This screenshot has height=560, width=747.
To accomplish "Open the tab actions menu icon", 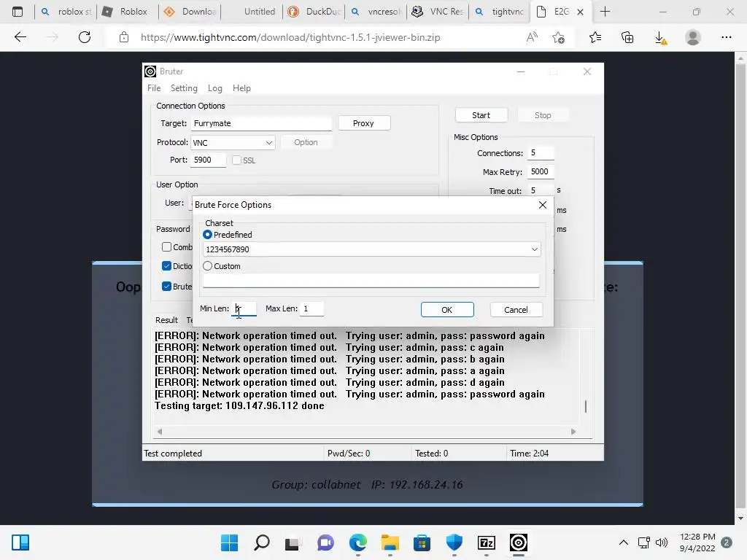I will (x=18, y=12).
